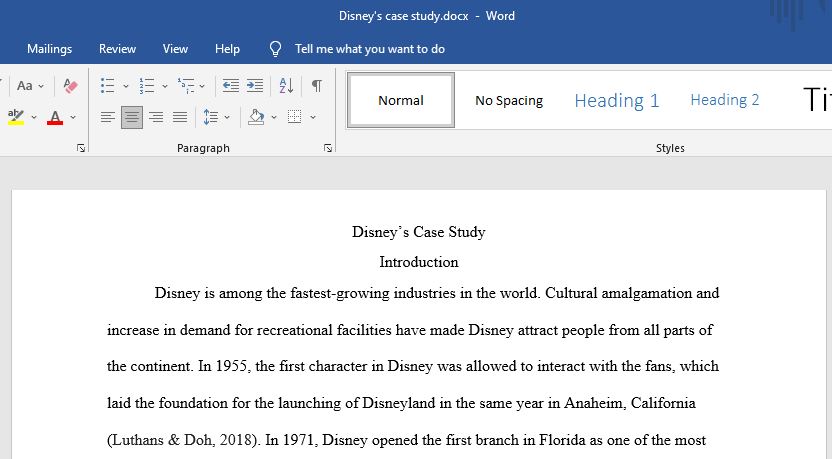This screenshot has height=459, width=832.
Task: Start a numbered list
Action: pyautogui.click(x=147, y=85)
